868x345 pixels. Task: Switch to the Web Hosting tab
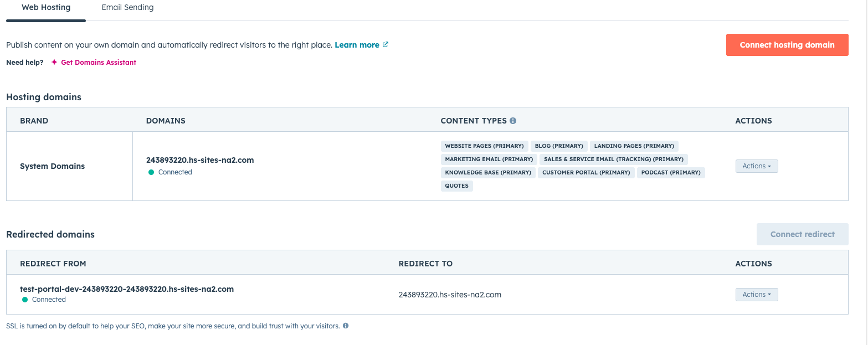pos(46,8)
